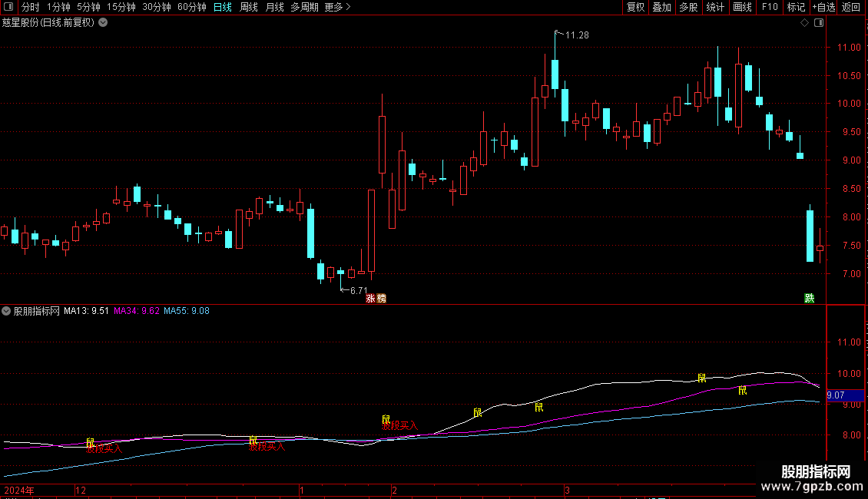Open the 慈星股份 title dropdown arrow
The width and height of the screenshot is (868, 499).
103,22
